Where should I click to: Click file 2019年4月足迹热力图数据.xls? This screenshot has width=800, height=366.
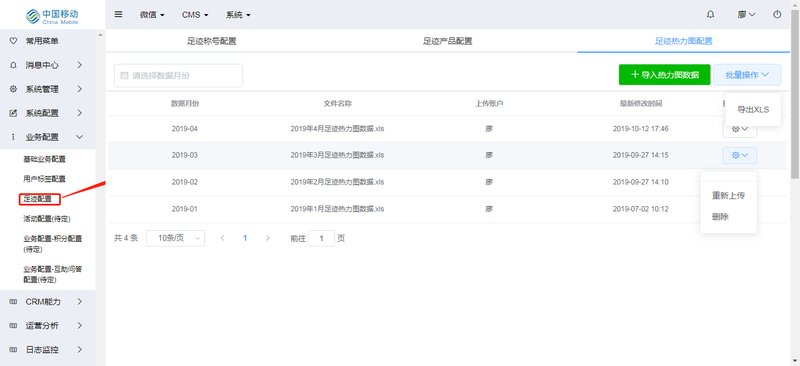(337, 129)
